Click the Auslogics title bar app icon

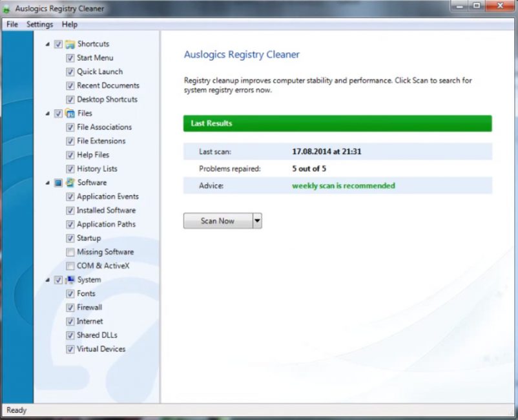pyautogui.click(x=6, y=9)
